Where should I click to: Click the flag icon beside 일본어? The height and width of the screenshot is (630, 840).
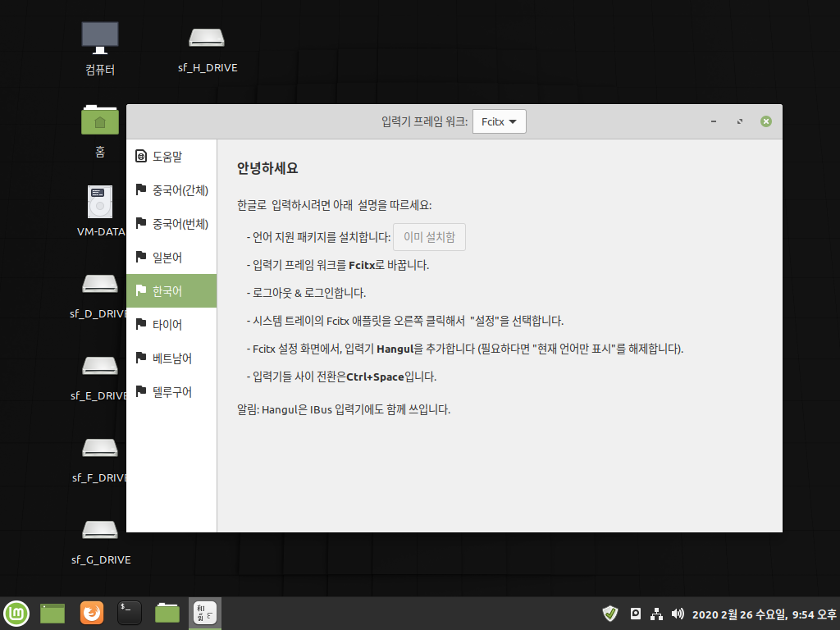pos(141,257)
